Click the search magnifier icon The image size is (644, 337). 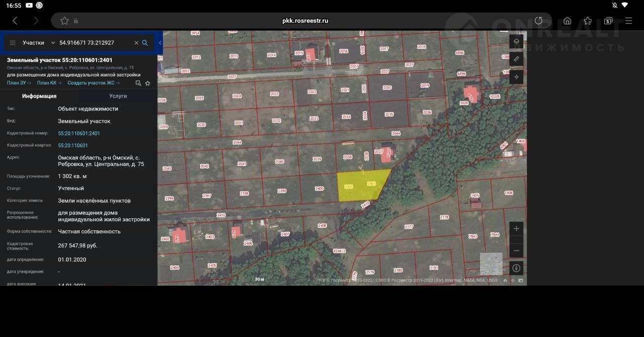[x=145, y=43]
